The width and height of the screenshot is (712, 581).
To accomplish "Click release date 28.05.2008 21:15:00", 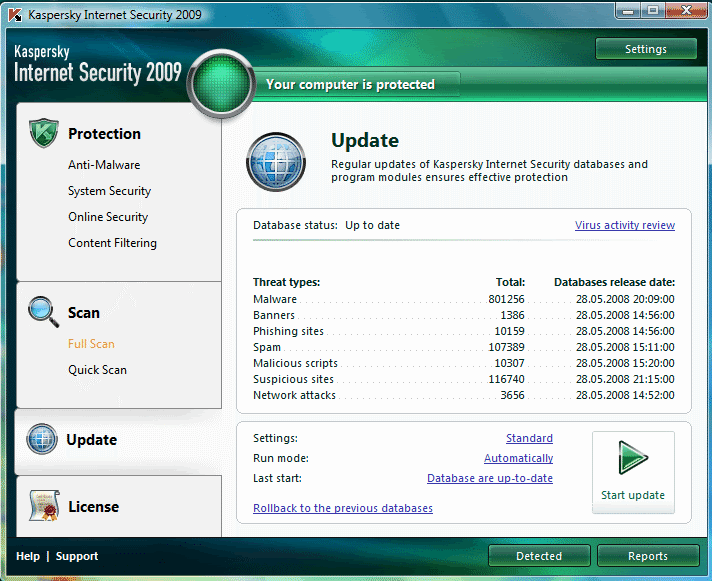I will click(x=625, y=379).
